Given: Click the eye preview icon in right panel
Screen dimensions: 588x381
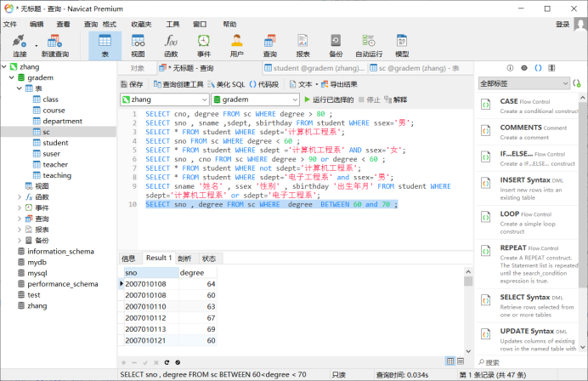Looking at the screenshot, I should (x=524, y=68).
